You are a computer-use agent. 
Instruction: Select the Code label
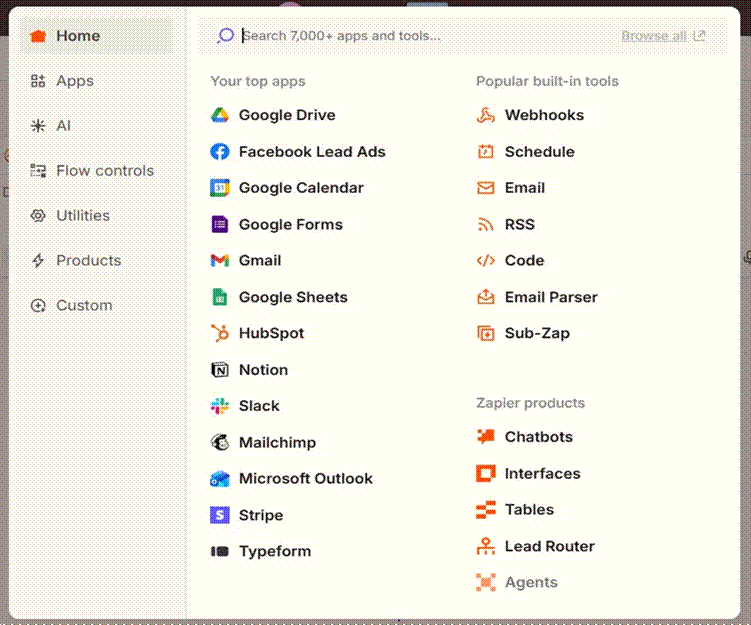(524, 261)
